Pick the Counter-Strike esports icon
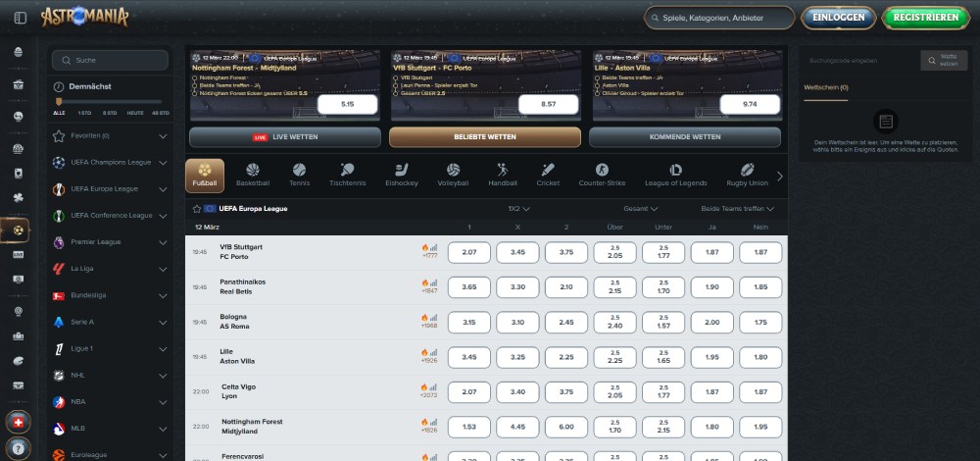Viewport: 980px width, 461px height. tap(602, 175)
